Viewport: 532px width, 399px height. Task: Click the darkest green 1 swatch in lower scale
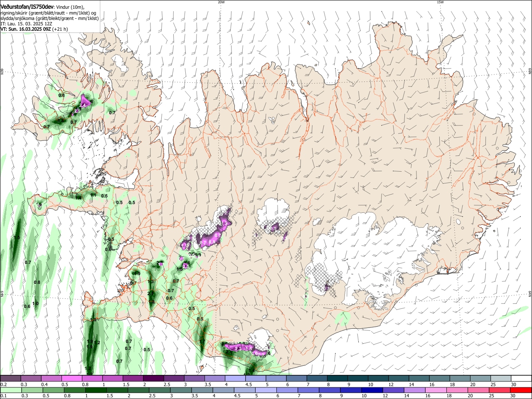tap(96, 390)
